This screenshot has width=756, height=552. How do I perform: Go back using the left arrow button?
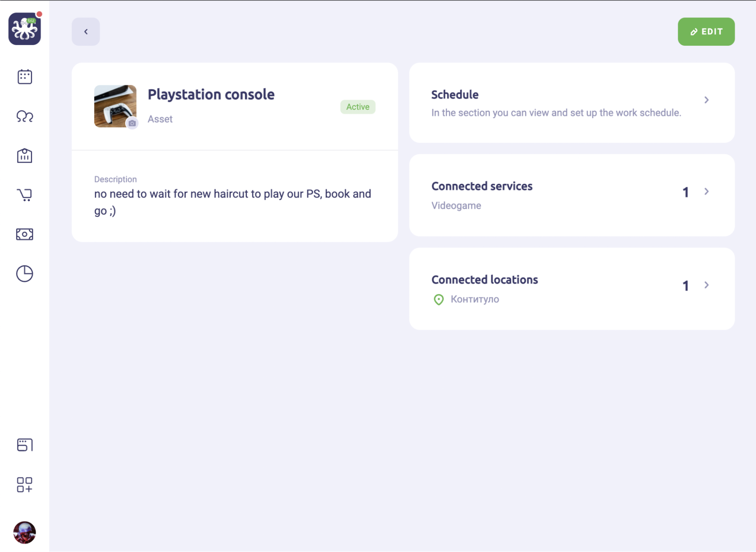tap(86, 32)
